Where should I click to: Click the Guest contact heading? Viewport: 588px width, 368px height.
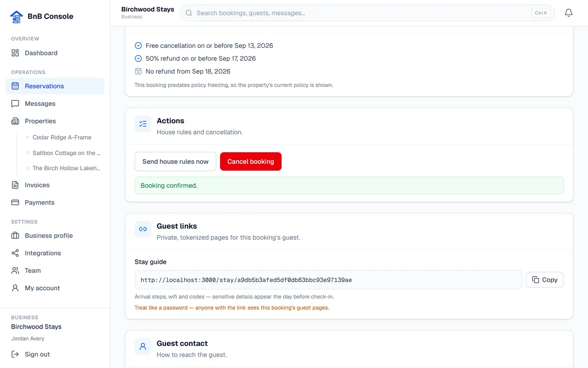182,344
